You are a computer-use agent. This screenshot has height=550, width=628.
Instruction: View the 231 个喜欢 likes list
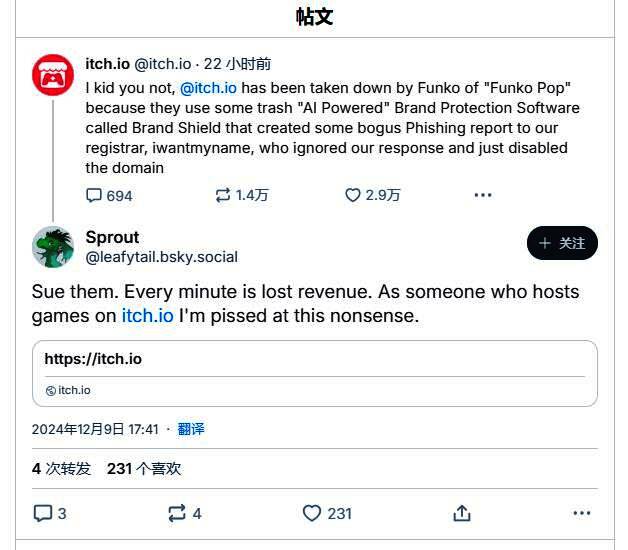click(144, 468)
